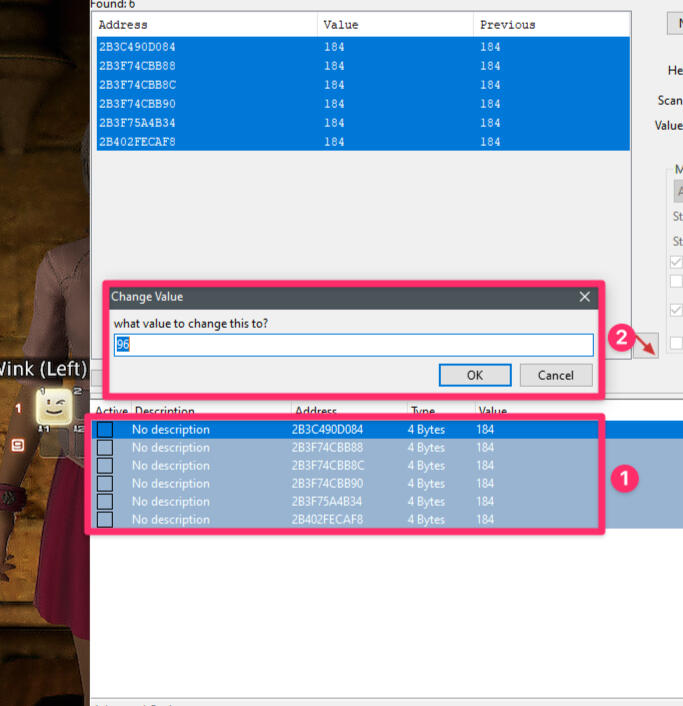Enable Active checkbox for address 2B3F74CBB88

pos(105,448)
